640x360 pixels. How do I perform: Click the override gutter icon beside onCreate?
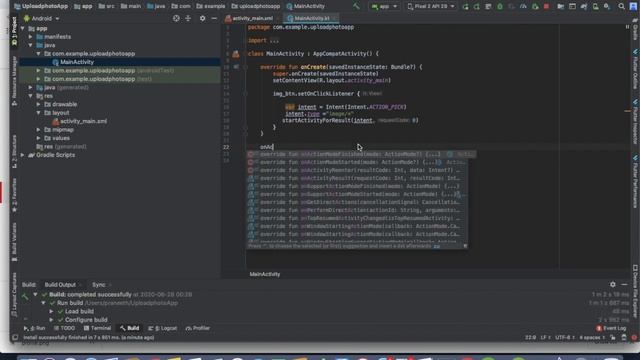[236, 67]
